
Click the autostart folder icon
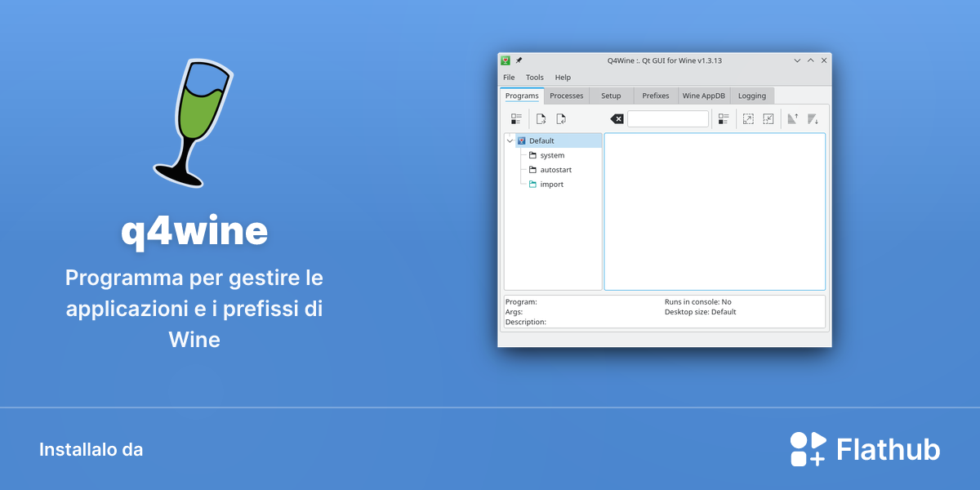click(x=532, y=170)
